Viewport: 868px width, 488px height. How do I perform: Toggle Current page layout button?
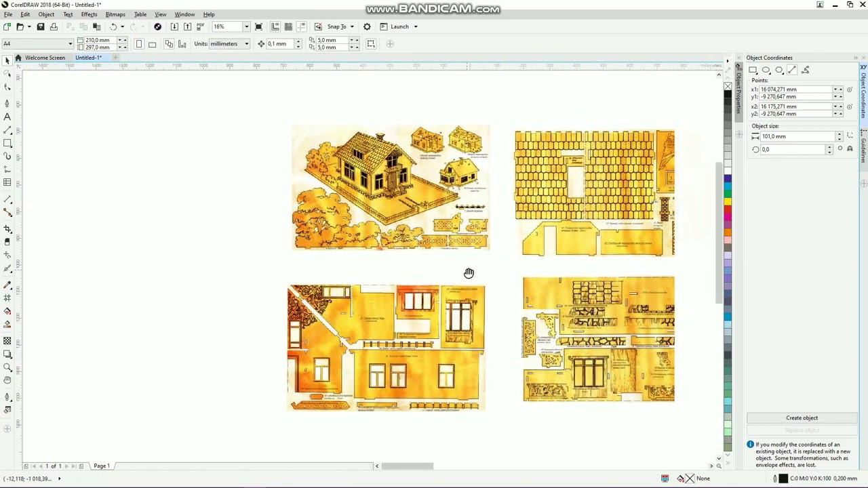182,44
